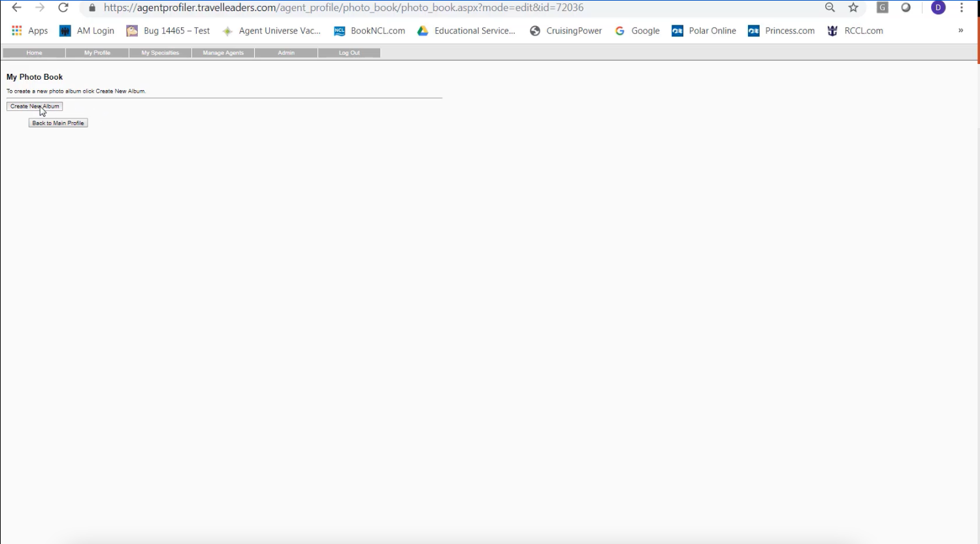The height and width of the screenshot is (544, 980).
Task: Click the G extension icon
Action: [x=883, y=8]
